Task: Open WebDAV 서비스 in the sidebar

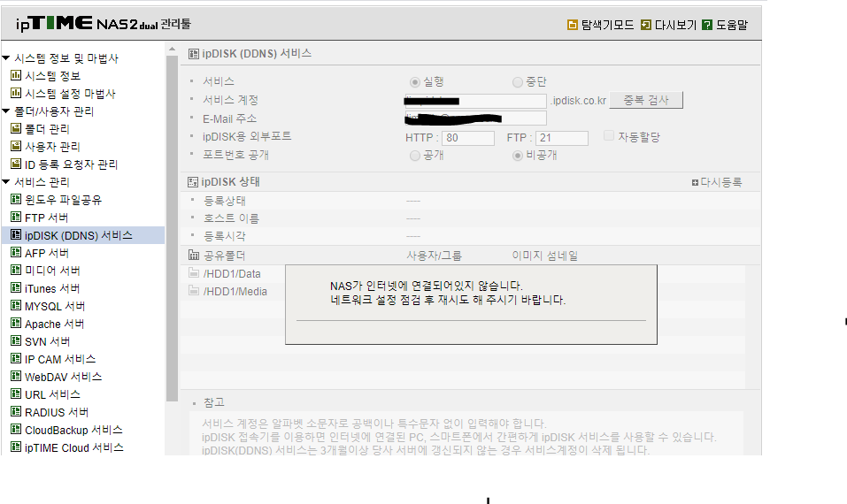Action: tap(63, 377)
